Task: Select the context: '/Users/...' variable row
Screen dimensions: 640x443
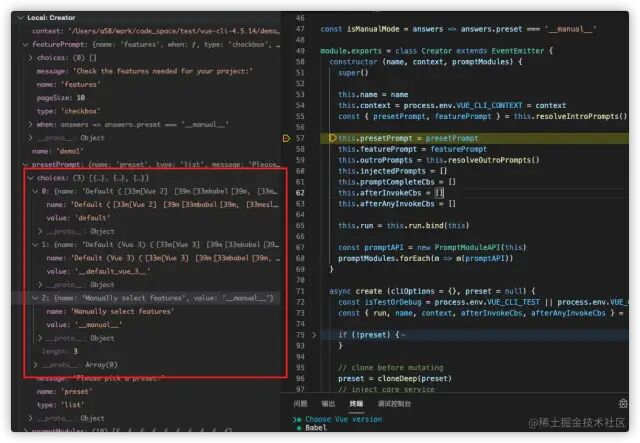Action: tap(156, 31)
